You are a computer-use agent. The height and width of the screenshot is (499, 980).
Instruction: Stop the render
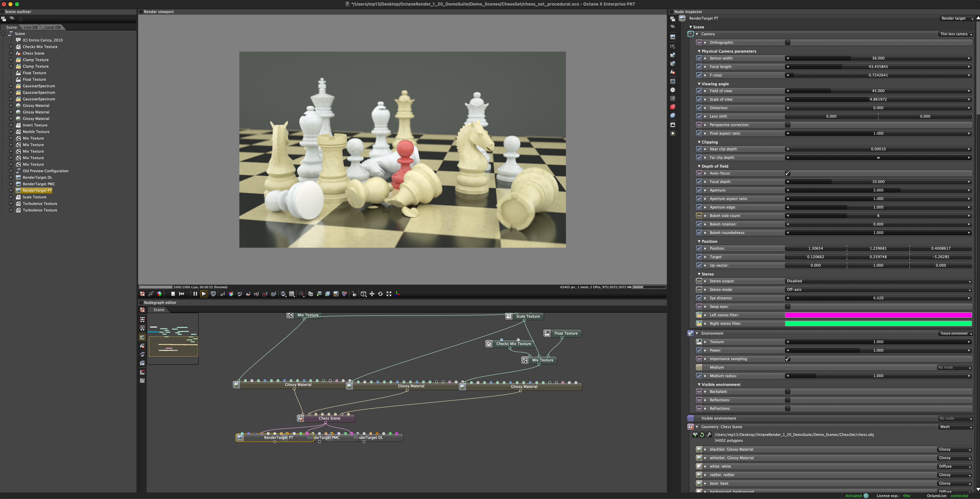click(x=173, y=294)
